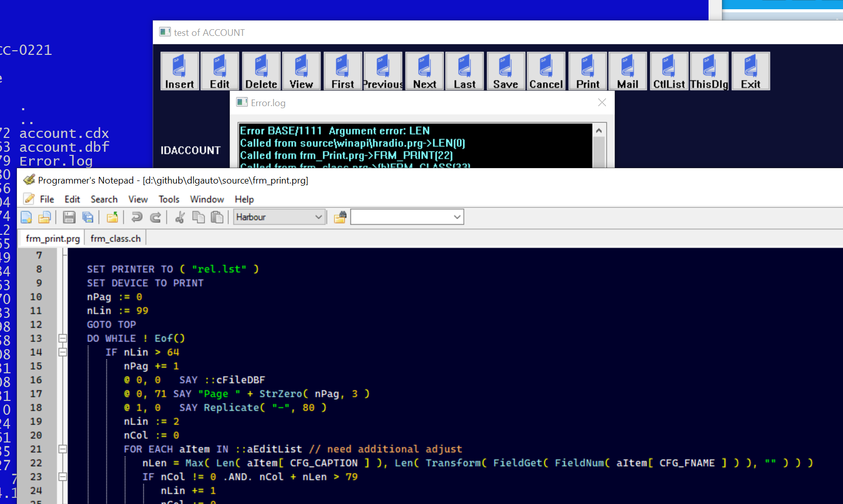
Task: Click the Paste clipboard icon
Action: point(218,217)
